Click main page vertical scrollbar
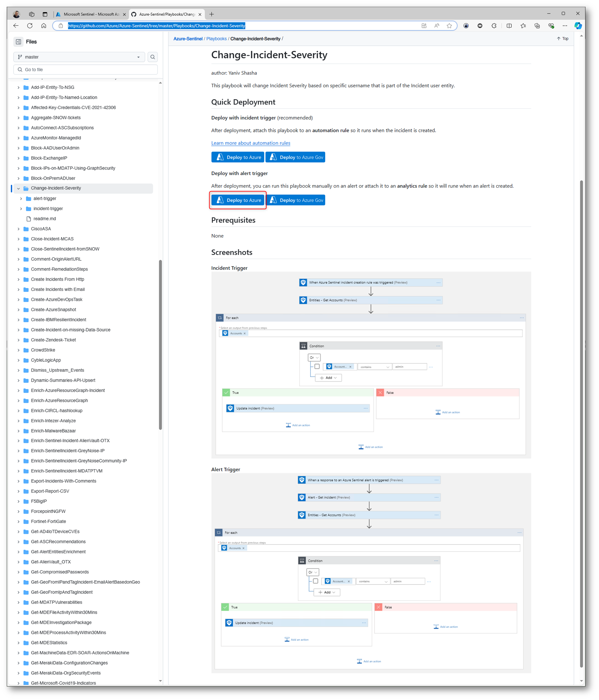 [581, 424]
